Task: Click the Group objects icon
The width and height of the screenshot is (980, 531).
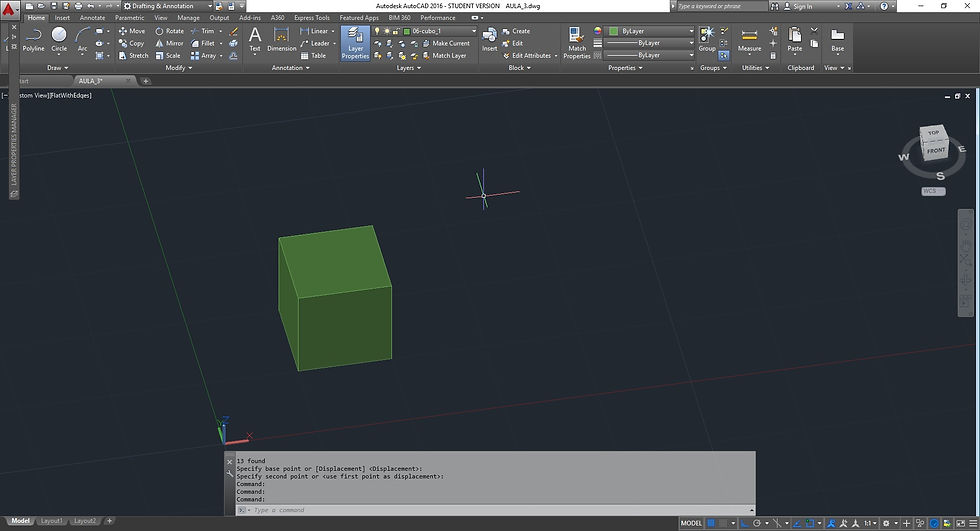Action: pos(707,38)
